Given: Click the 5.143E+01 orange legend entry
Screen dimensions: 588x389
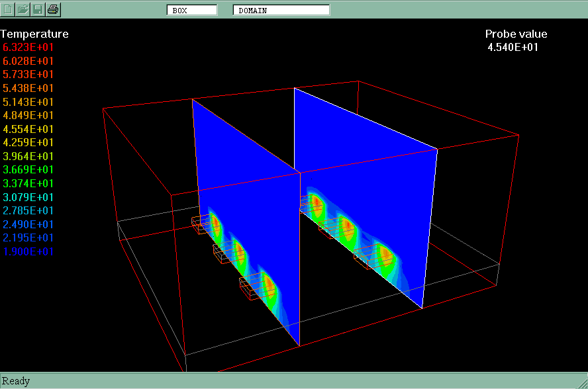Looking at the screenshot, I should [28, 102].
